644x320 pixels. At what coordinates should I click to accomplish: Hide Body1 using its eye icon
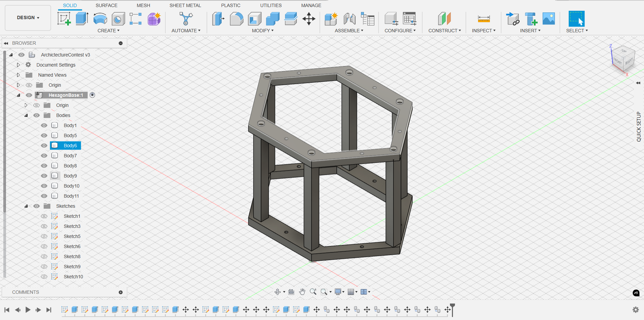click(44, 125)
